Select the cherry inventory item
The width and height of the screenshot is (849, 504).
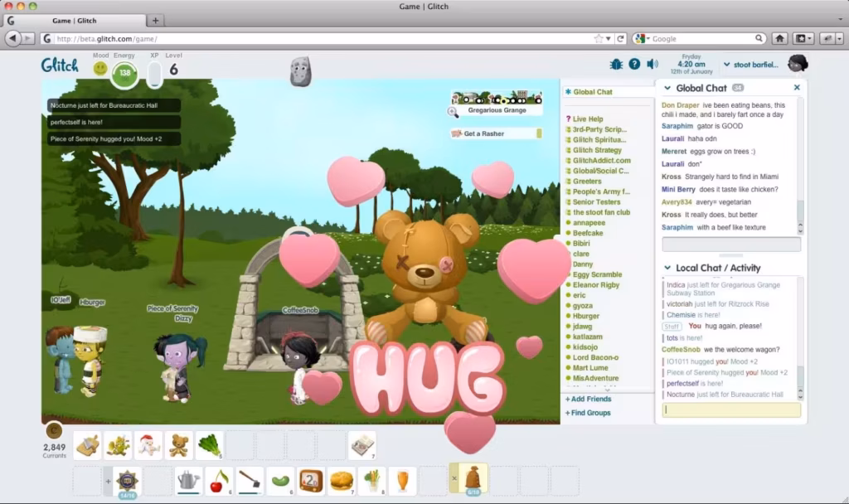pos(219,481)
